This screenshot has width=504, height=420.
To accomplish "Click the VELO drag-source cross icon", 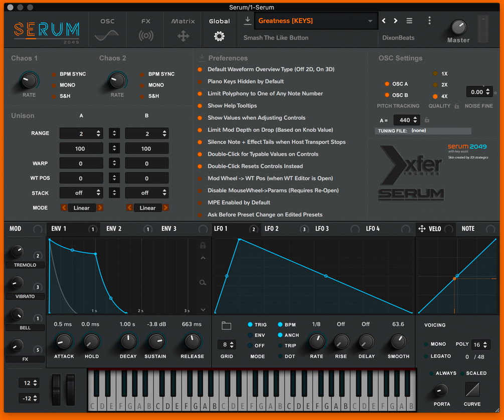I will tap(422, 229).
